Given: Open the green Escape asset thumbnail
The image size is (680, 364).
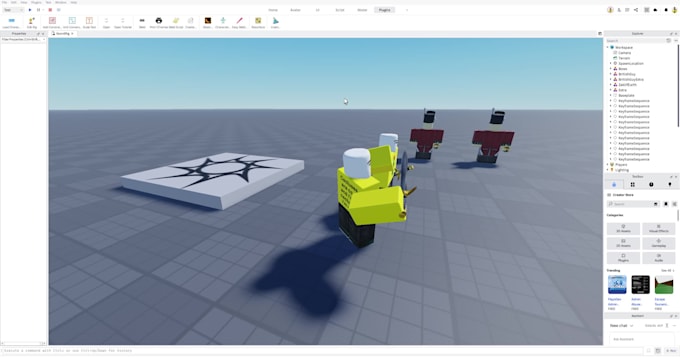Looking at the screenshot, I should pyautogui.click(x=664, y=285).
